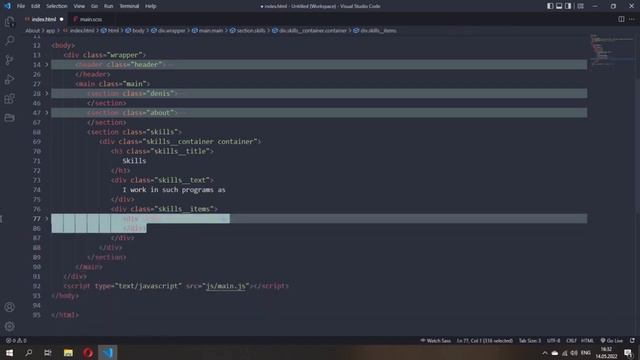This screenshot has width=640, height=360.
Task: Open the folder icon view in activity bar
Action: 9,118
